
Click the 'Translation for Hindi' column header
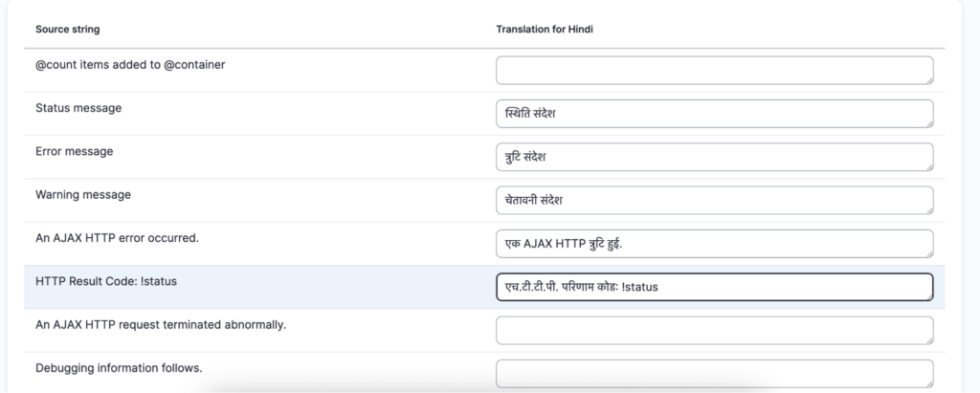[546, 30]
